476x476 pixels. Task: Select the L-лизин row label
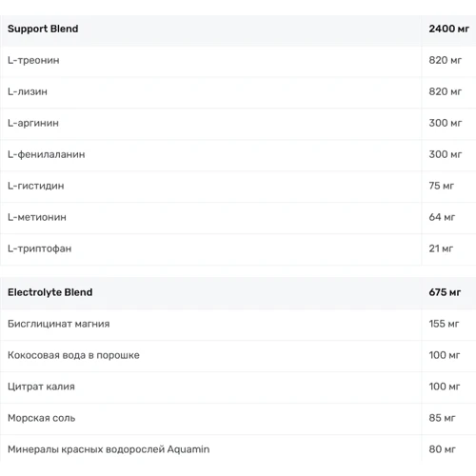28,91
